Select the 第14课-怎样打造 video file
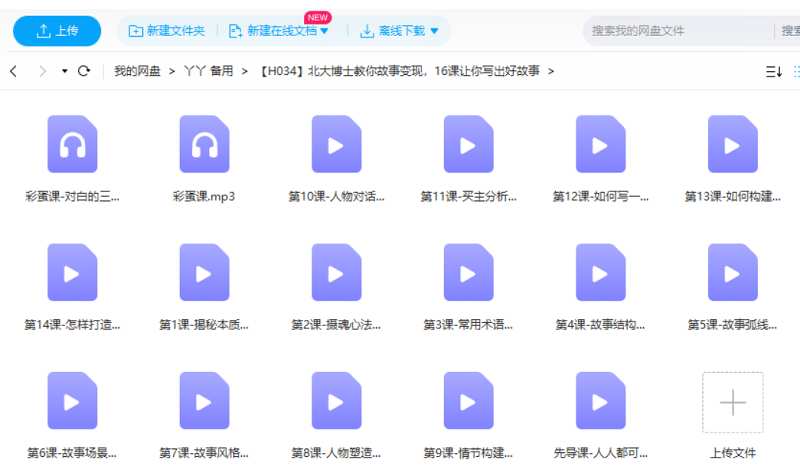Image resolution: width=800 pixels, height=473 pixels. (72, 272)
